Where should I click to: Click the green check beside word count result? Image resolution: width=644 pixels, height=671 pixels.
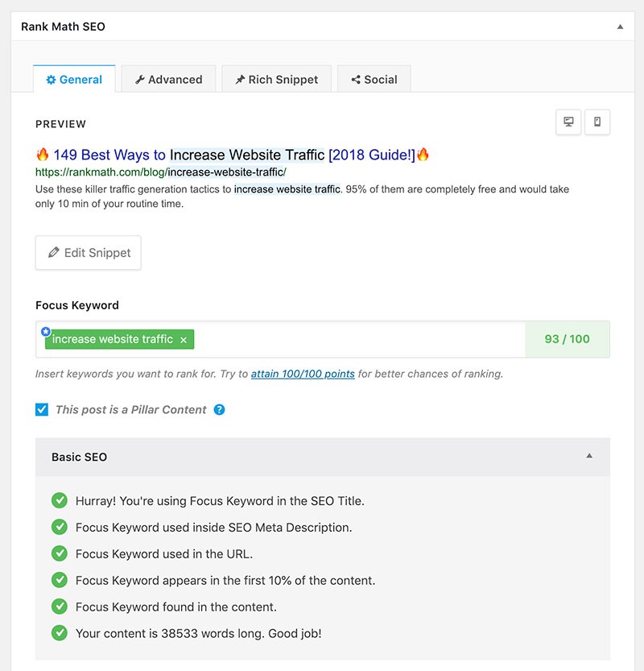[59, 633]
